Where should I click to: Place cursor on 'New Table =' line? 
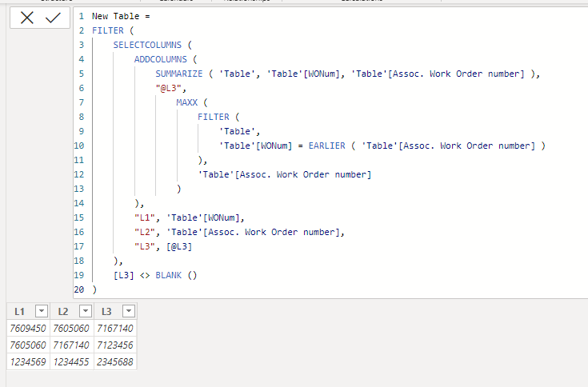121,16
